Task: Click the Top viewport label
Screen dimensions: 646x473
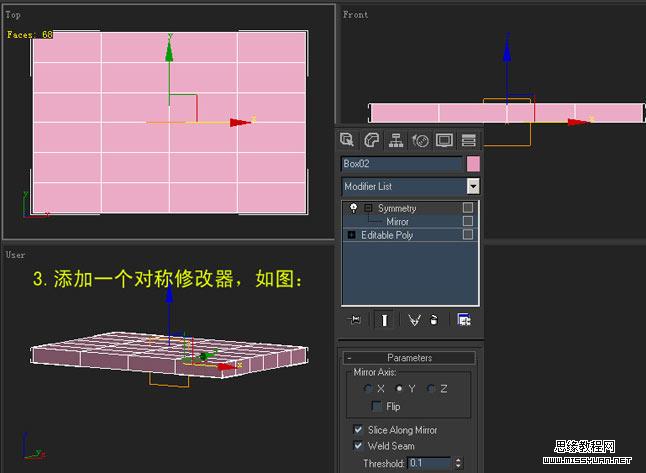Action: [x=13, y=15]
